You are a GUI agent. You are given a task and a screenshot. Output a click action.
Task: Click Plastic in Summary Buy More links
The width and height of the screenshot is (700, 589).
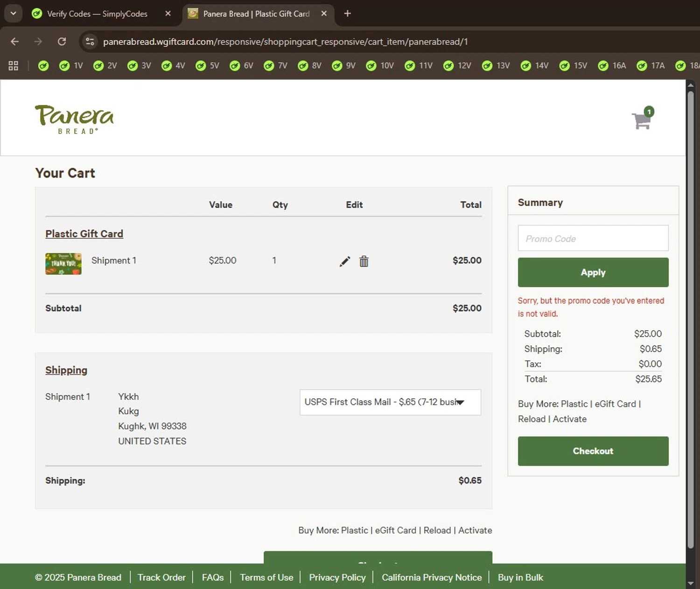[x=574, y=404]
